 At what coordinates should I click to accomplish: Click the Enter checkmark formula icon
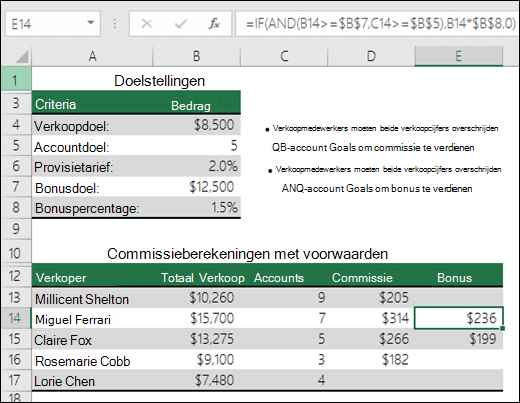point(180,24)
